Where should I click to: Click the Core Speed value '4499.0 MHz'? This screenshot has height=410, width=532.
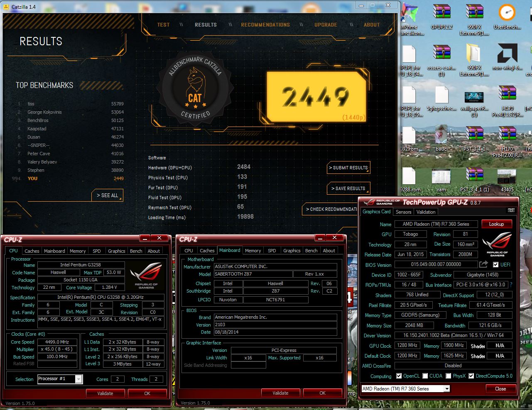(x=57, y=342)
